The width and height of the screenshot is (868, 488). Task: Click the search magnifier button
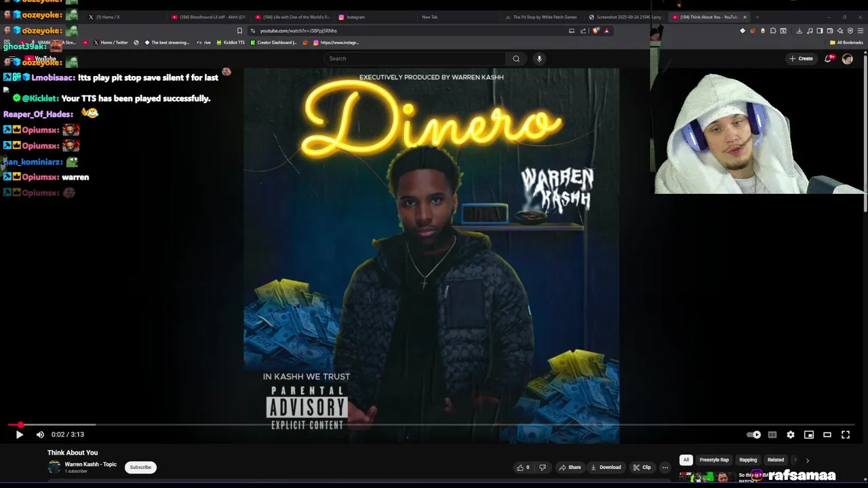coord(516,58)
